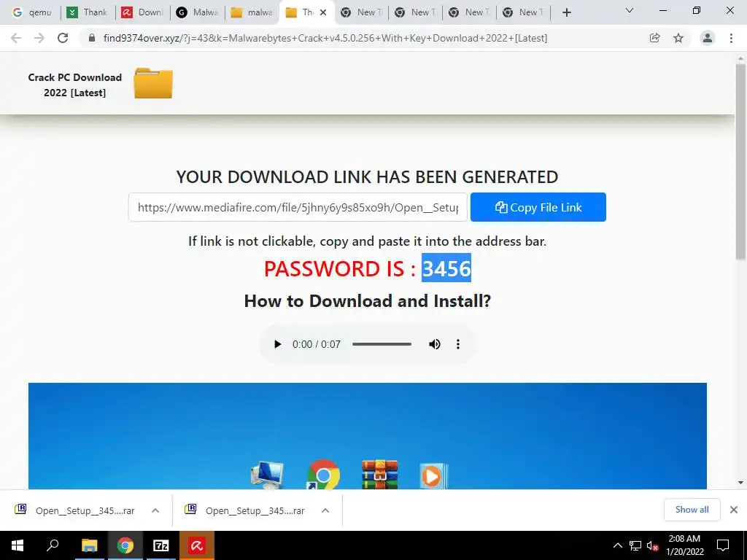Switch to the Avira 'Downl' tab
This screenshot has width=747, height=560.
click(x=142, y=12)
